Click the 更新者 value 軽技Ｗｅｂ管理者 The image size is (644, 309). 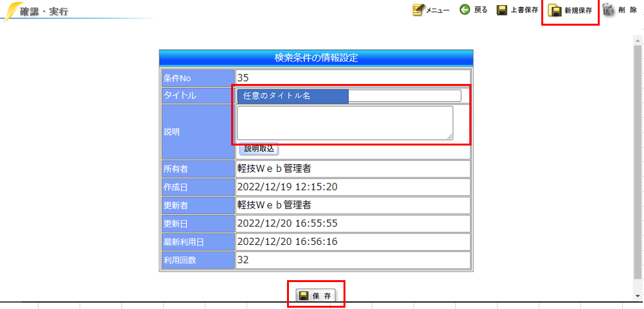coord(274,204)
